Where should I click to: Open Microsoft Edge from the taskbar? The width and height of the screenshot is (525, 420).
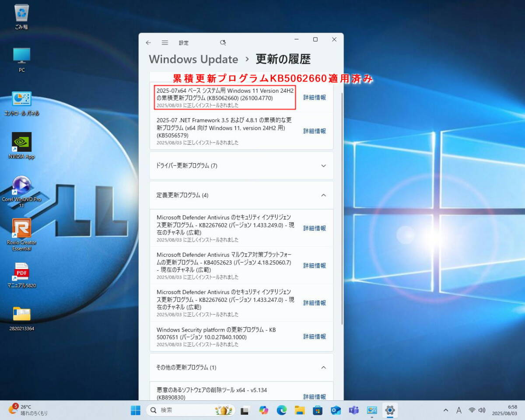tap(281, 410)
